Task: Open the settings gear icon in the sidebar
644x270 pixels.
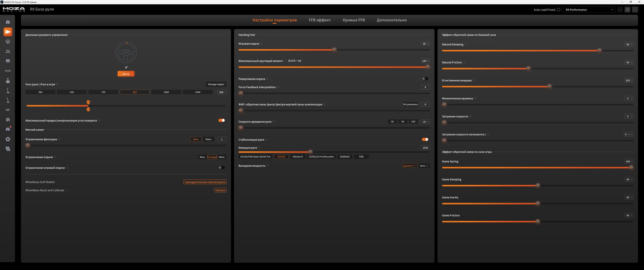Action: (8, 139)
